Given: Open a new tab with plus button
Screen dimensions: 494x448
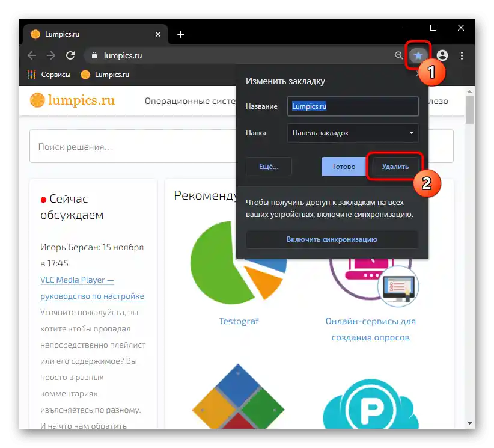Looking at the screenshot, I should 181,34.
